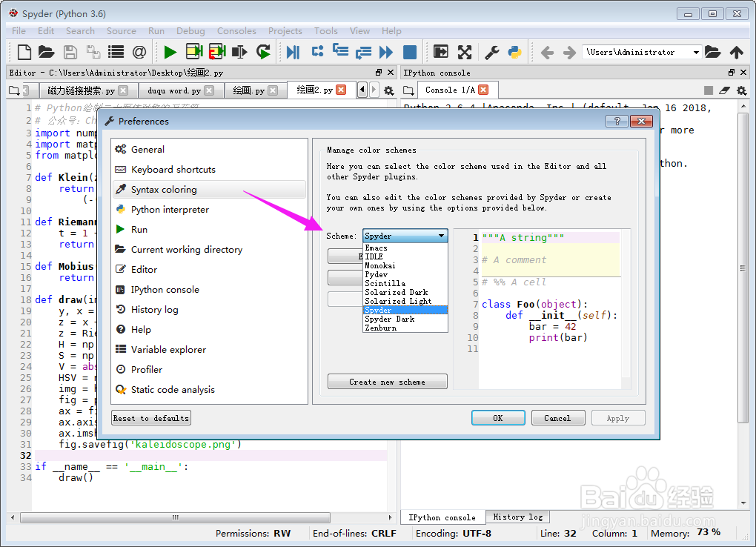
Task: Open Variable explorer preferences
Action: click(209, 349)
